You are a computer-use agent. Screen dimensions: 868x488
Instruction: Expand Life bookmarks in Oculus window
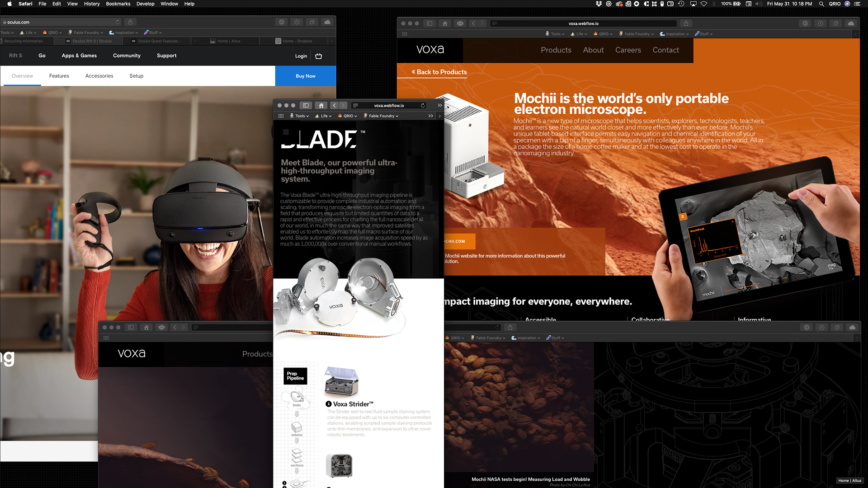28,33
